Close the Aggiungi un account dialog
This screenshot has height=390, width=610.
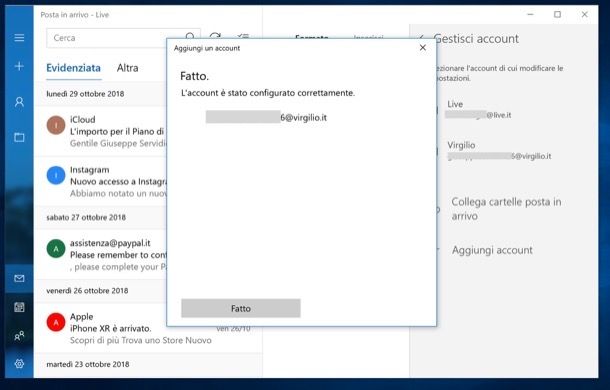click(x=423, y=48)
